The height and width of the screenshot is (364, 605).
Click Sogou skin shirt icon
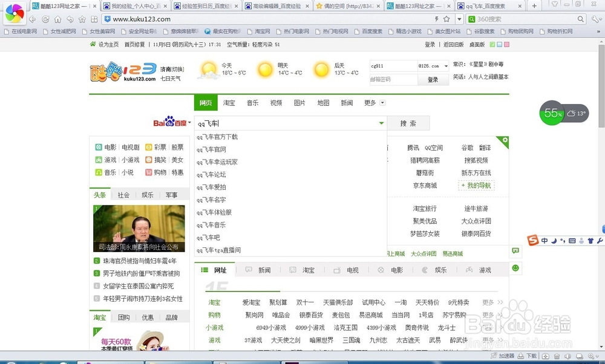(x=590, y=241)
